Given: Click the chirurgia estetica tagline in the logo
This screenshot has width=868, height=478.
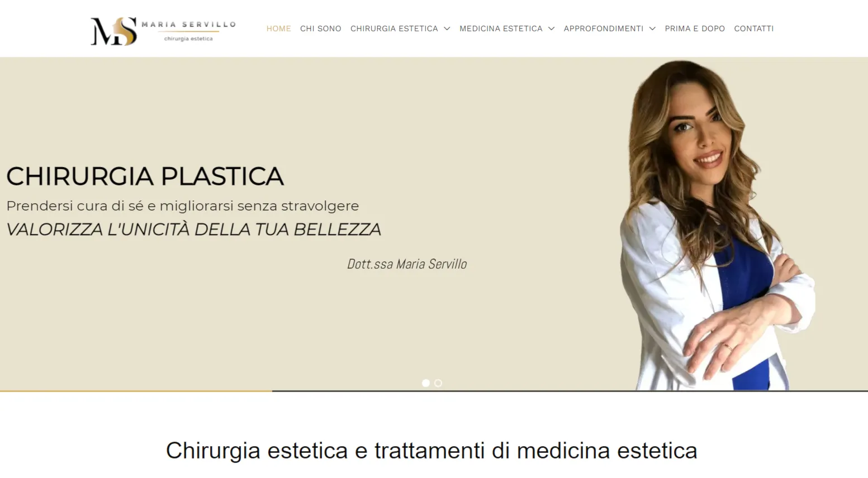Looking at the screenshot, I should tap(188, 39).
